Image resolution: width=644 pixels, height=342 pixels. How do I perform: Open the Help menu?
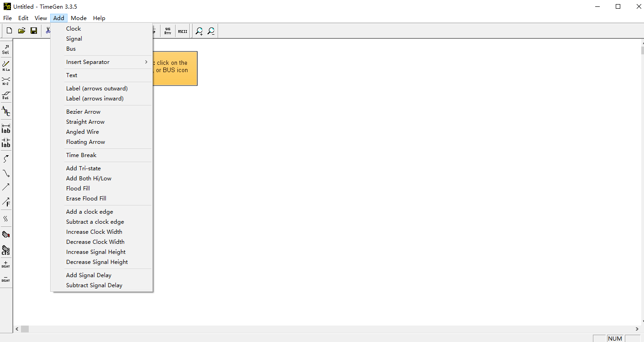(x=99, y=18)
